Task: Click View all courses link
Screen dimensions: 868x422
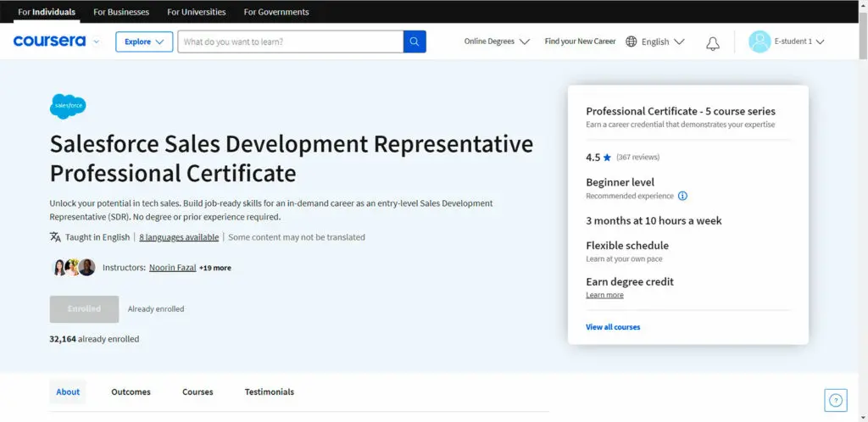Action: (613, 327)
